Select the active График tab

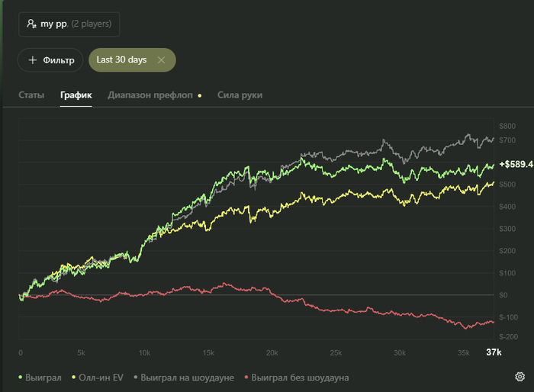76,95
